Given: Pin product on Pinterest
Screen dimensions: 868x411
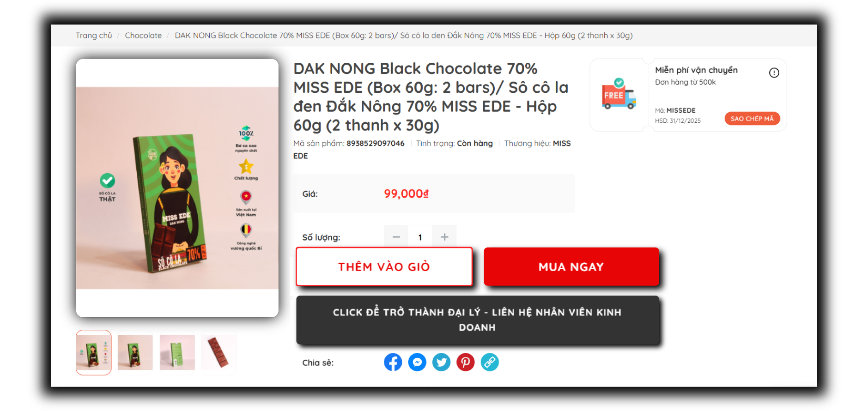Looking at the screenshot, I should (466, 362).
